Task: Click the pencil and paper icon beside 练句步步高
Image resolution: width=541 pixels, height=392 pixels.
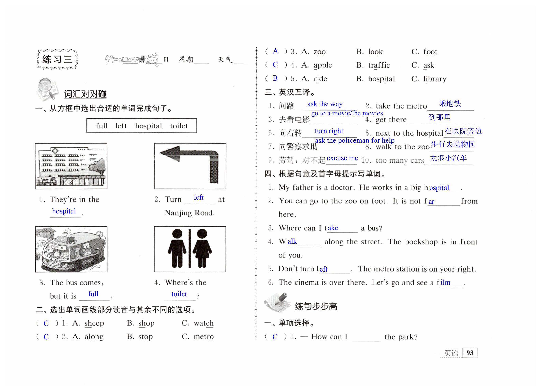Action: point(277,302)
